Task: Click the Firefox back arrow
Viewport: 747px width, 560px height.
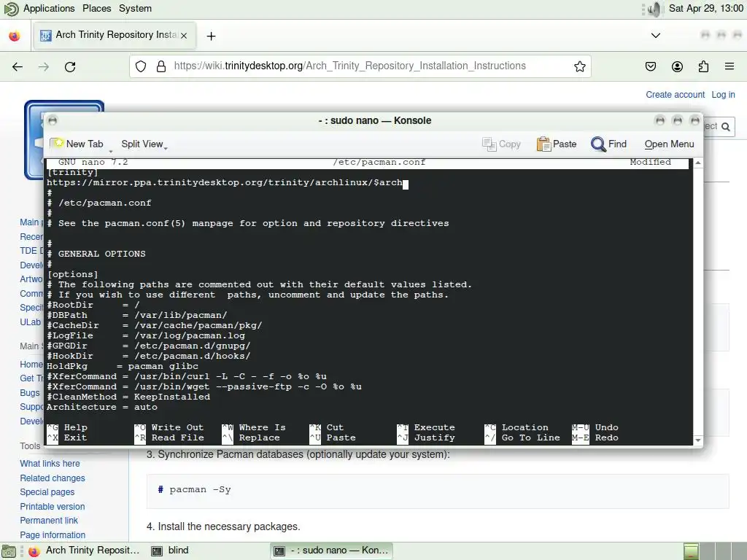Action: click(x=18, y=66)
